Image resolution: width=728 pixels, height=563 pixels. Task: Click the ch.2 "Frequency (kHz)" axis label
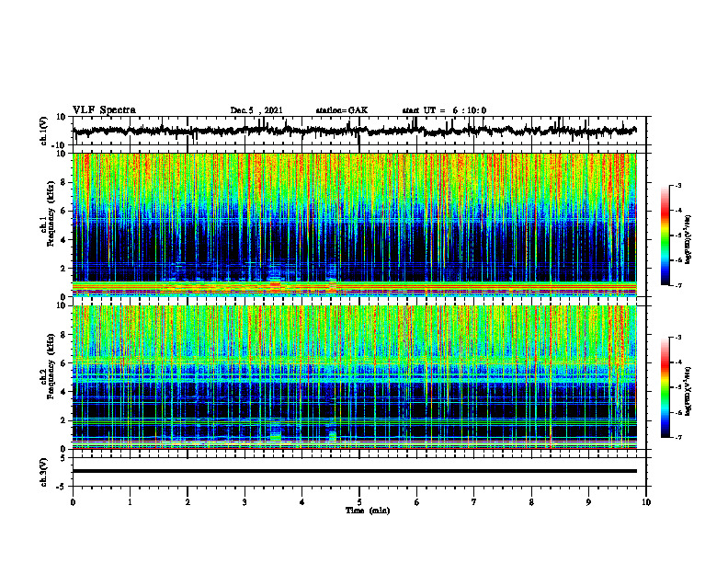pyautogui.click(x=51, y=366)
